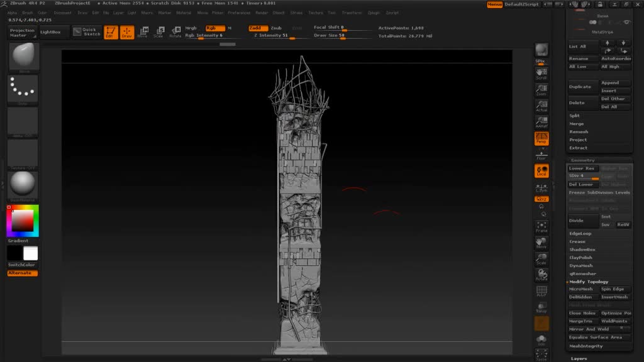Open the Quick Sketch tool
Screen dimensions: 644x362
tap(86, 31)
